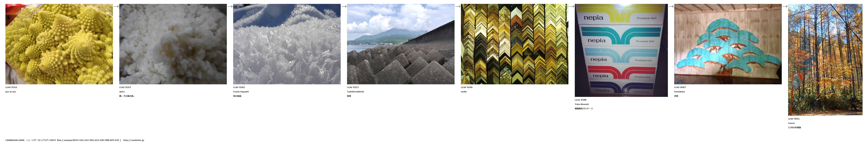Click the arrow after the snow crystals photo

pos(344,6)
